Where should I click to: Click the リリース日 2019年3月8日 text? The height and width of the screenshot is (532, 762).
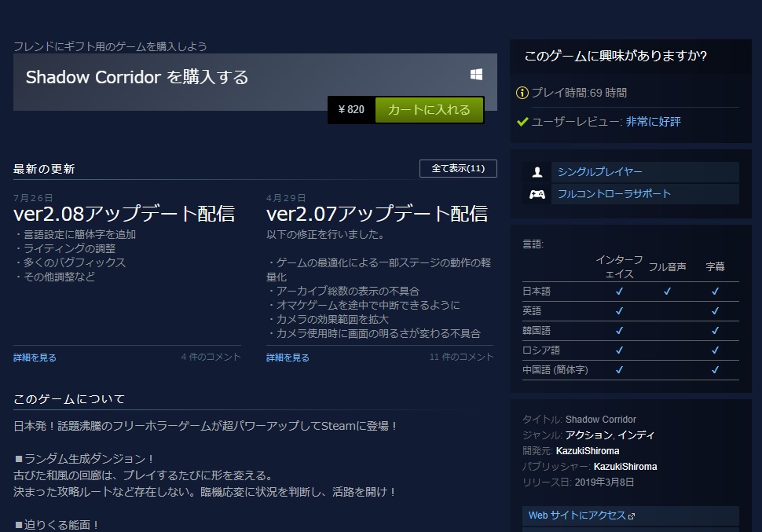(x=578, y=482)
